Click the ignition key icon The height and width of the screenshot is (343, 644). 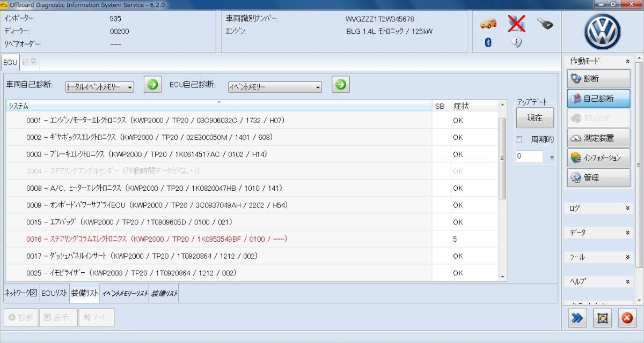pos(545,23)
